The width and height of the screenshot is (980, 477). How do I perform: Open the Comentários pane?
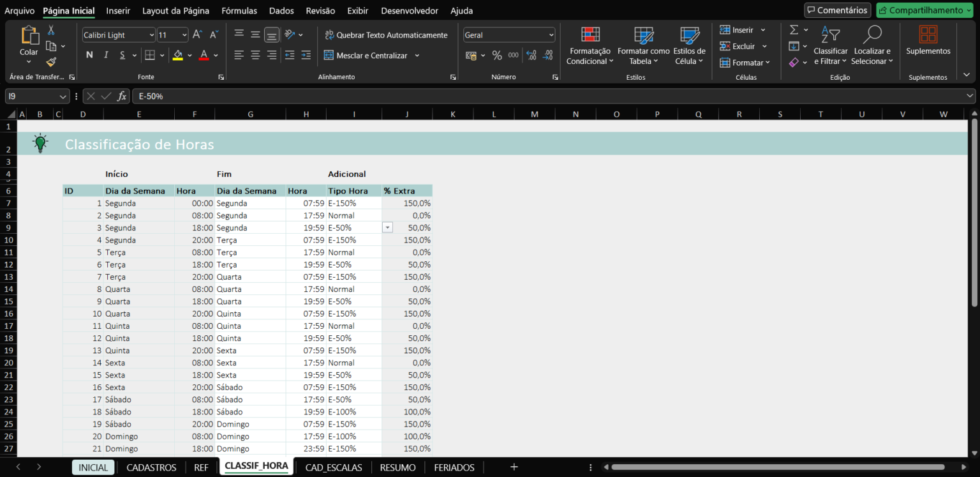[837, 10]
